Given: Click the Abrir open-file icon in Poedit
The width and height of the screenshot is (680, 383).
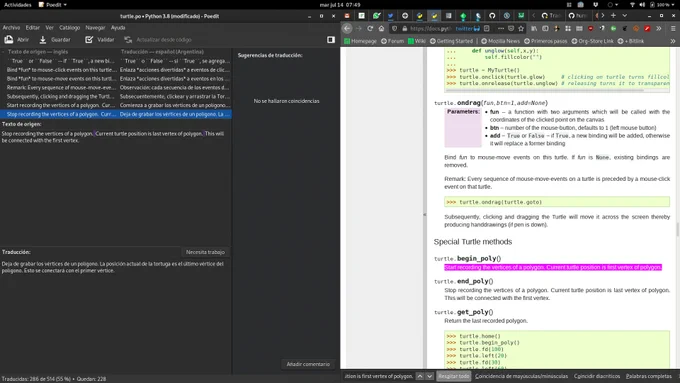Looking at the screenshot, I should [9, 39].
